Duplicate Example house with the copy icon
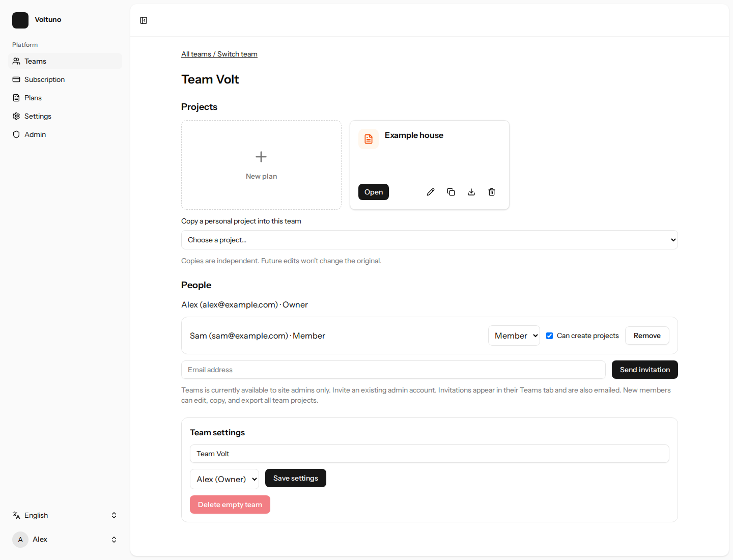The height and width of the screenshot is (560, 733). 451,192
